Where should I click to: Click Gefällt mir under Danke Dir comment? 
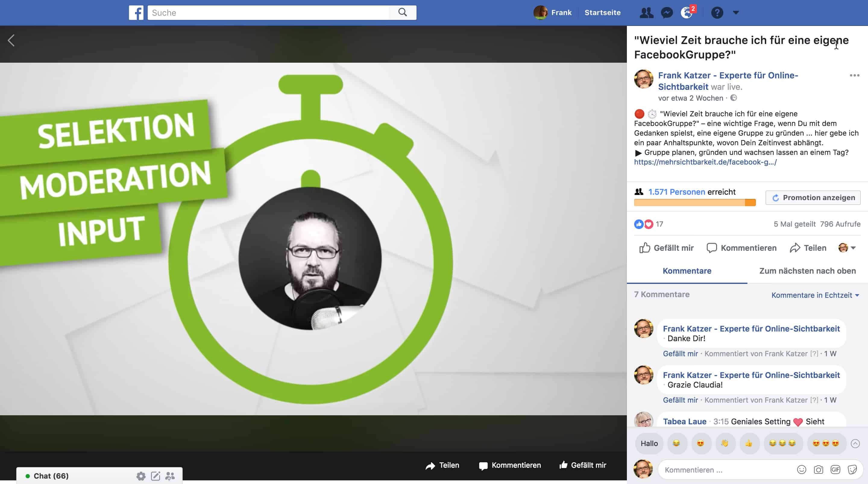coord(680,354)
